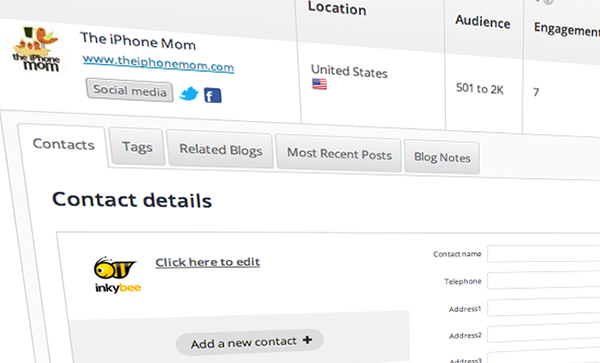Click the 'Click here to edit' link
This screenshot has height=363, width=600.
[x=207, y=262]
